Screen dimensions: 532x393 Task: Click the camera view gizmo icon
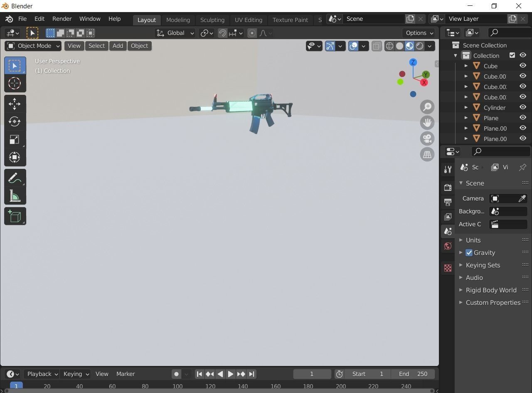427,138
